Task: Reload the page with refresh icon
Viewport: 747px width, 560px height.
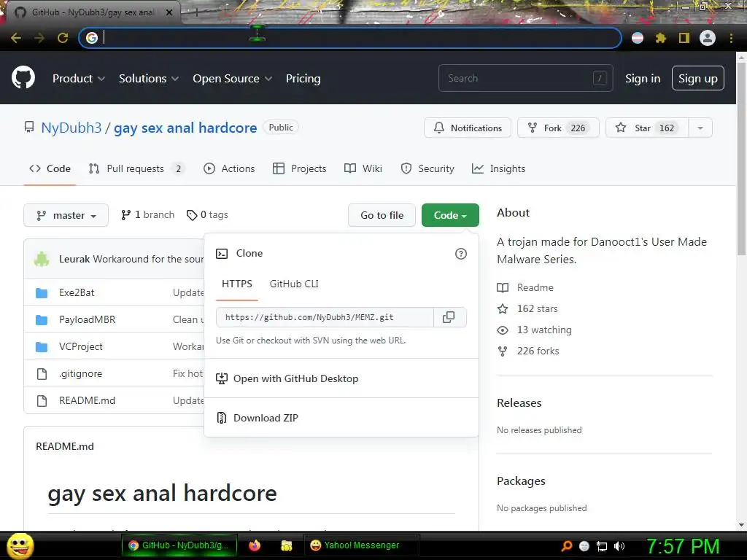Action: tap(63, 38)
